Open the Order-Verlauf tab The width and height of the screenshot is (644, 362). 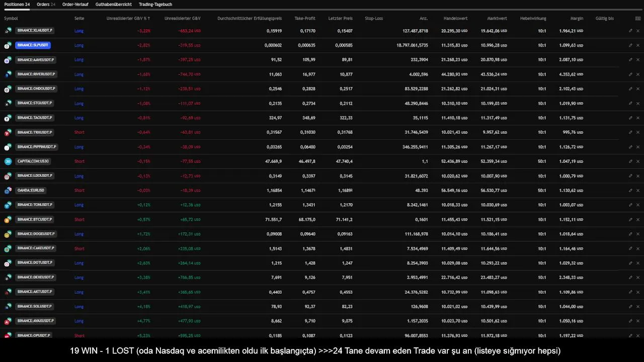(75, 5)
